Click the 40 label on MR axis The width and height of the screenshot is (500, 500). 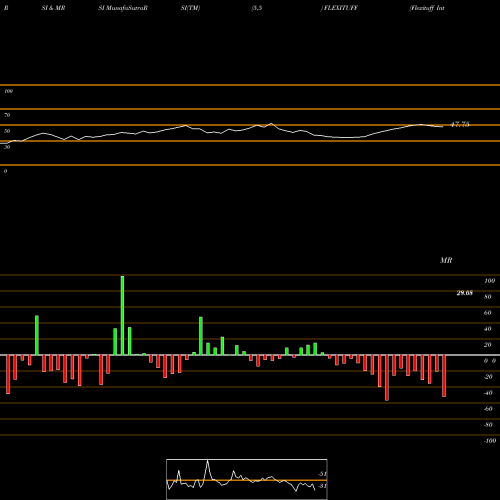488,329
